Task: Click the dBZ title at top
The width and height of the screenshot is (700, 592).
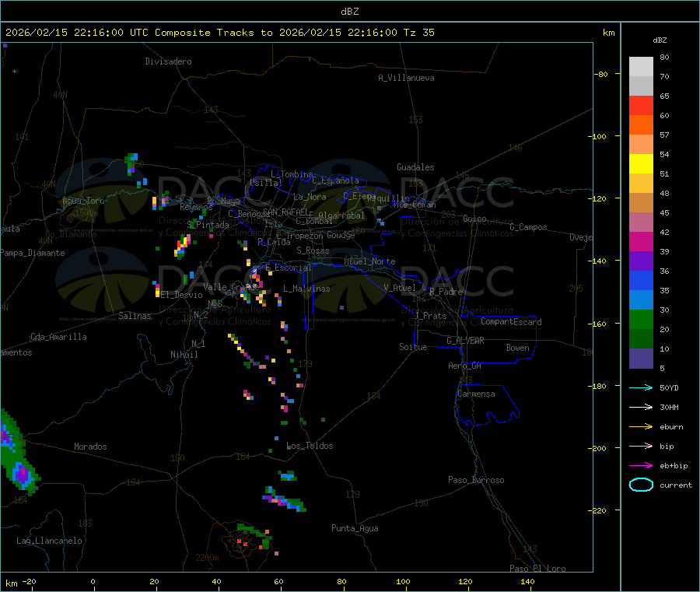Action: [x=349, y=12]
